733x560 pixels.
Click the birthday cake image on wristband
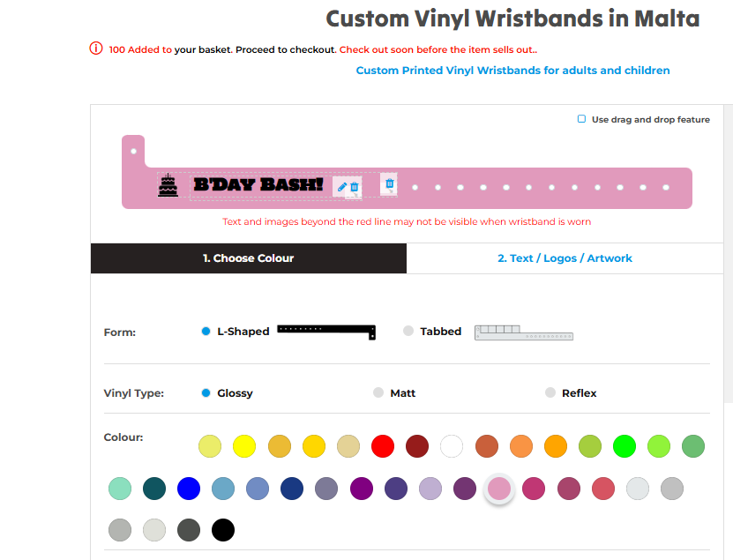coord(168,185)
